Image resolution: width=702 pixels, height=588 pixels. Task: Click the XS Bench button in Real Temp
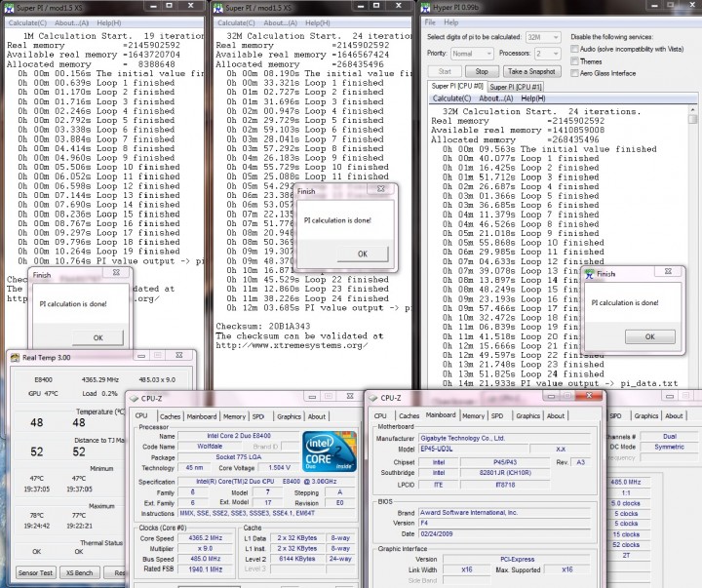coord(79,572)
